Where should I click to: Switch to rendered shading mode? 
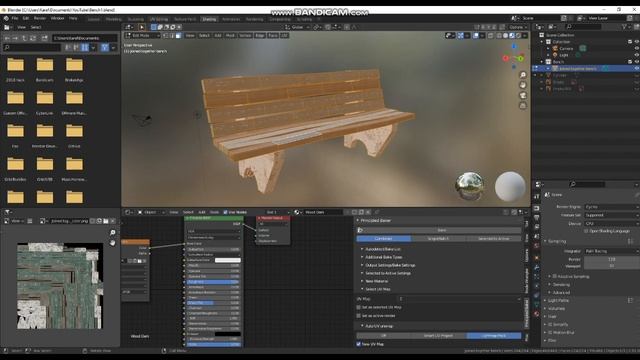(x=518, y=36)
